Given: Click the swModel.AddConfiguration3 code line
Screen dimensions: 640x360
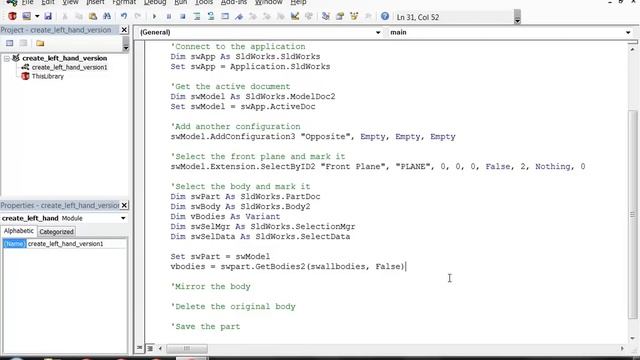Looking at the screenshot, I should pos(313,137).
